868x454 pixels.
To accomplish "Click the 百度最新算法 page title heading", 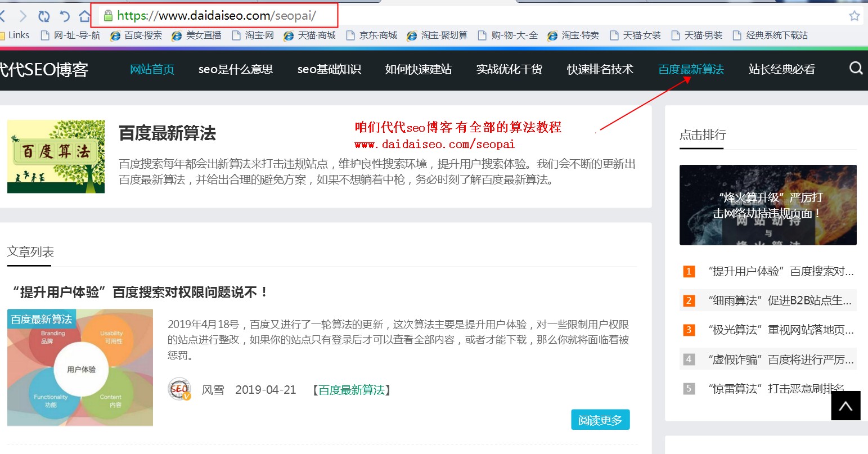I will [x=167, y=133].
